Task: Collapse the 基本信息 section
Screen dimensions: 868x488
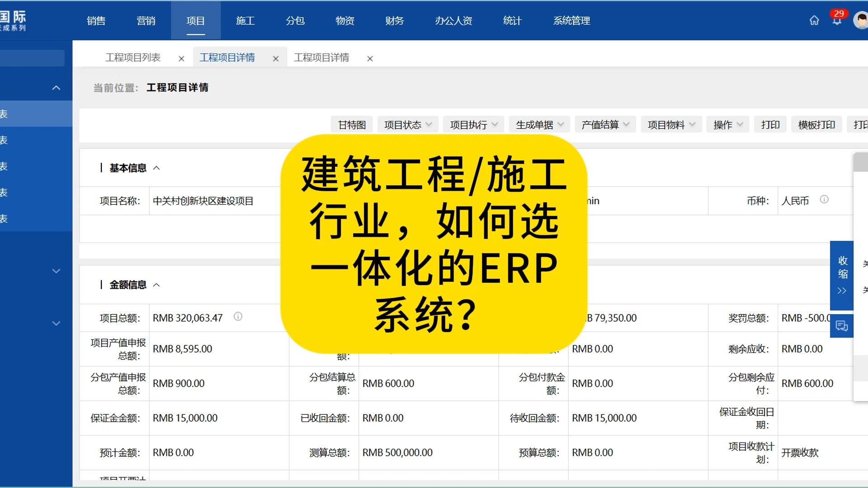Action: point(156,168)
